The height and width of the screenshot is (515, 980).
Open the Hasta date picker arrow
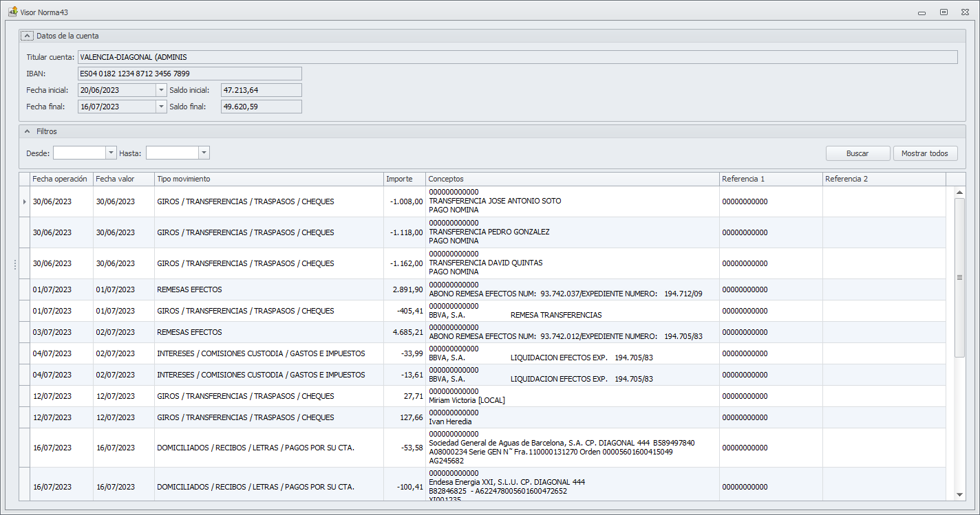coord(204,153)
